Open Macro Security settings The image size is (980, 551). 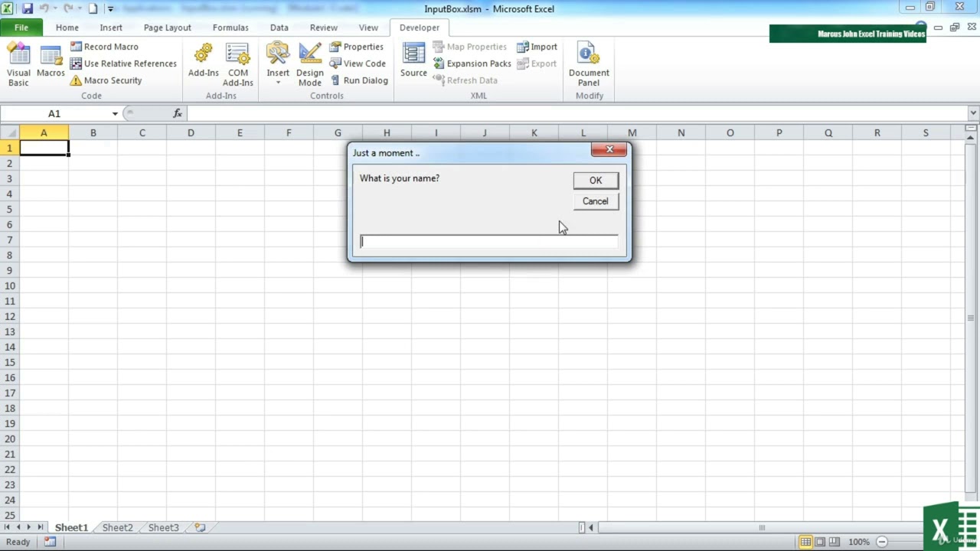(106, 80)
